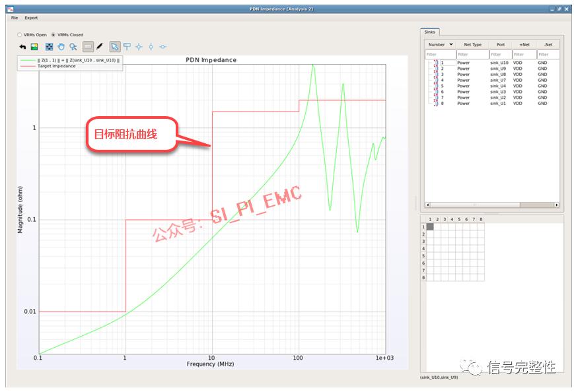Click the -Net column header
The width and height of the screenshot is (574, 392).
548,45
